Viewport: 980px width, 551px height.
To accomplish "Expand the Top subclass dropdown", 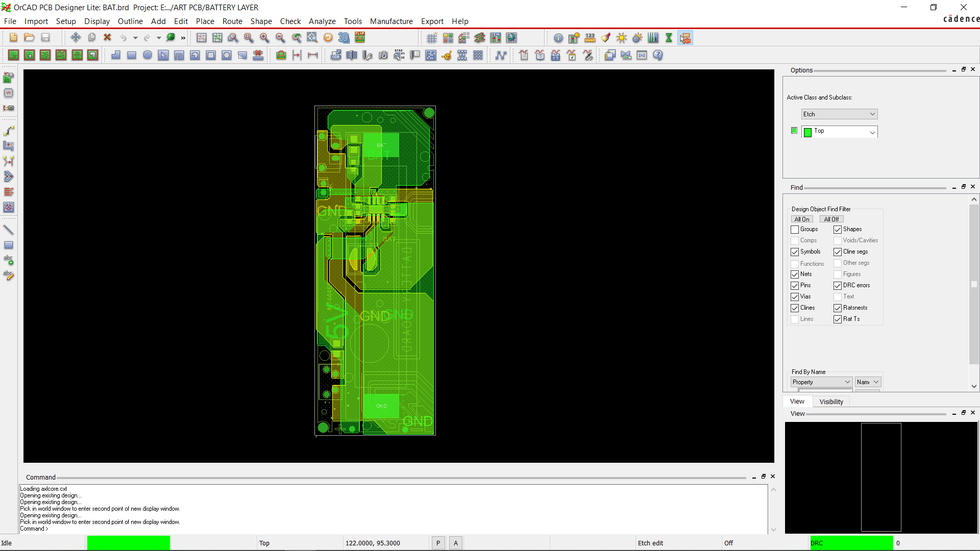I will click(x=872, y=132).
